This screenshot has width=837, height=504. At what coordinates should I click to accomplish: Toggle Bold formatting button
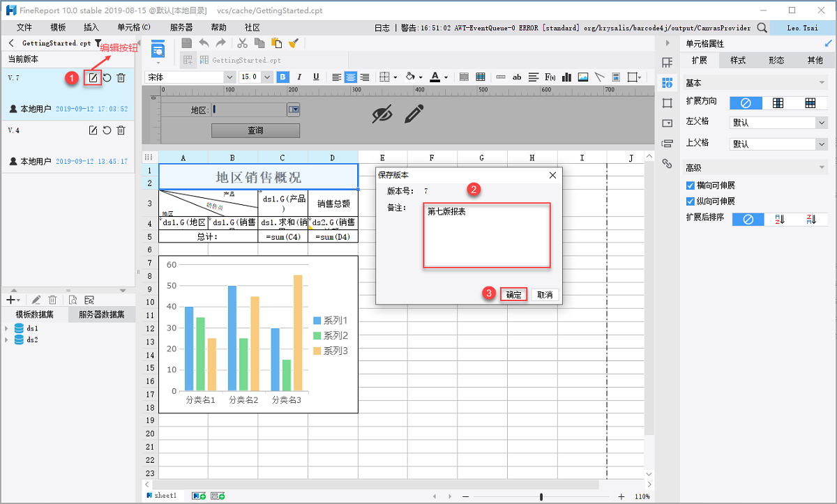point(283,77)
